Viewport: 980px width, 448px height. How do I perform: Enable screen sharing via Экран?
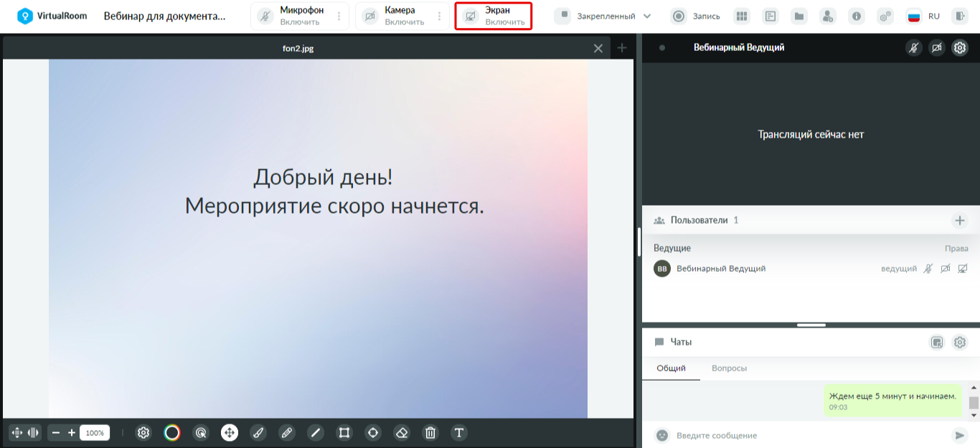pos(494,16)
